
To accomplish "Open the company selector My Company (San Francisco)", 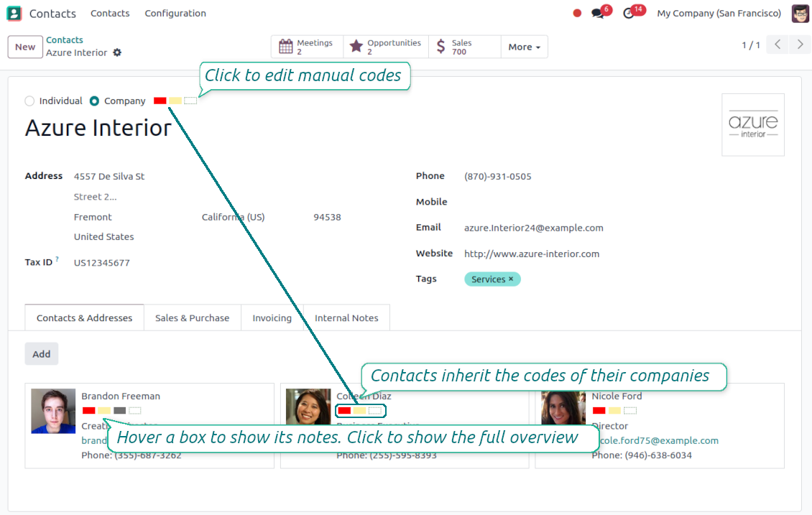I will [x=719, y=14].
